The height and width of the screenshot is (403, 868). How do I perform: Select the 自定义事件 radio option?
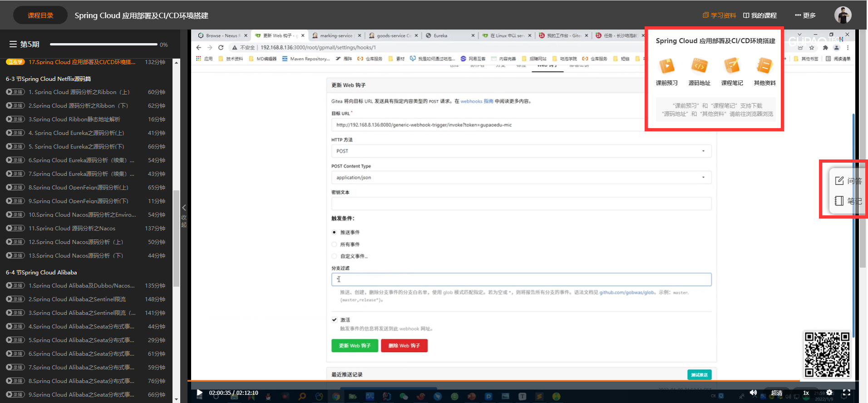click(x=334, y=256)
